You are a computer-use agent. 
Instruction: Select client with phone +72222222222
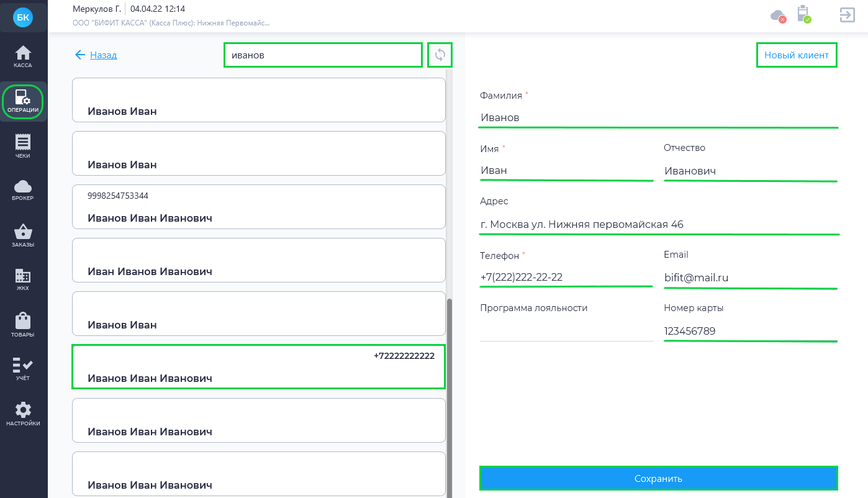coord(259,367)
